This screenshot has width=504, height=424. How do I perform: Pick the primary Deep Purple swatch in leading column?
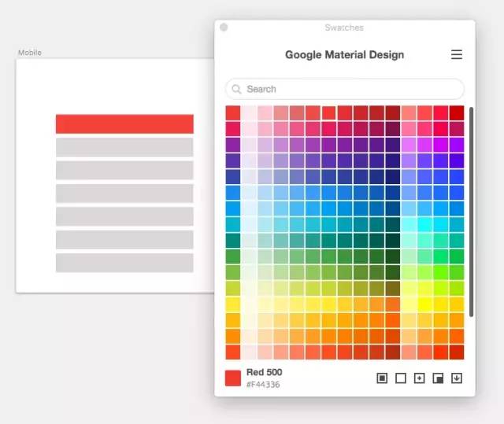pyautogui.click(x=233, y=160)
